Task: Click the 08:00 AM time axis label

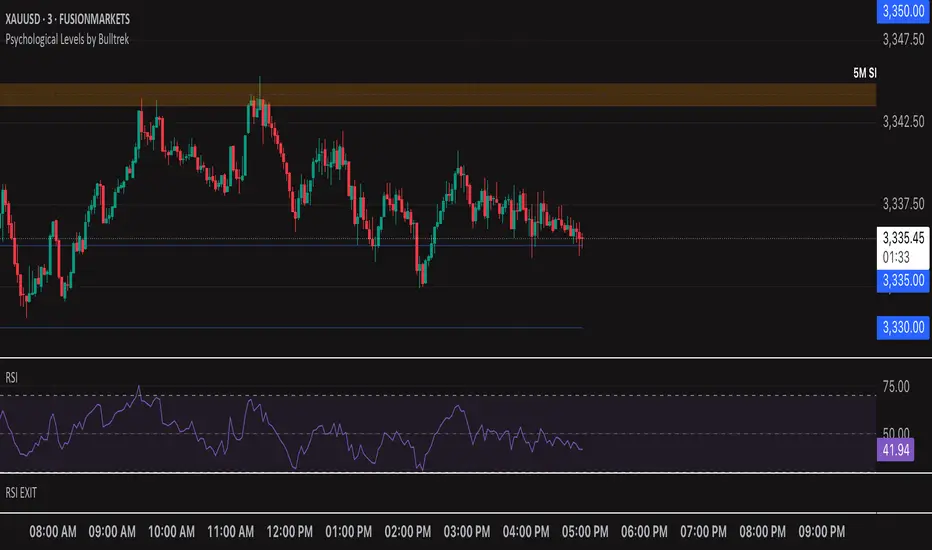Action: point(53,532)
